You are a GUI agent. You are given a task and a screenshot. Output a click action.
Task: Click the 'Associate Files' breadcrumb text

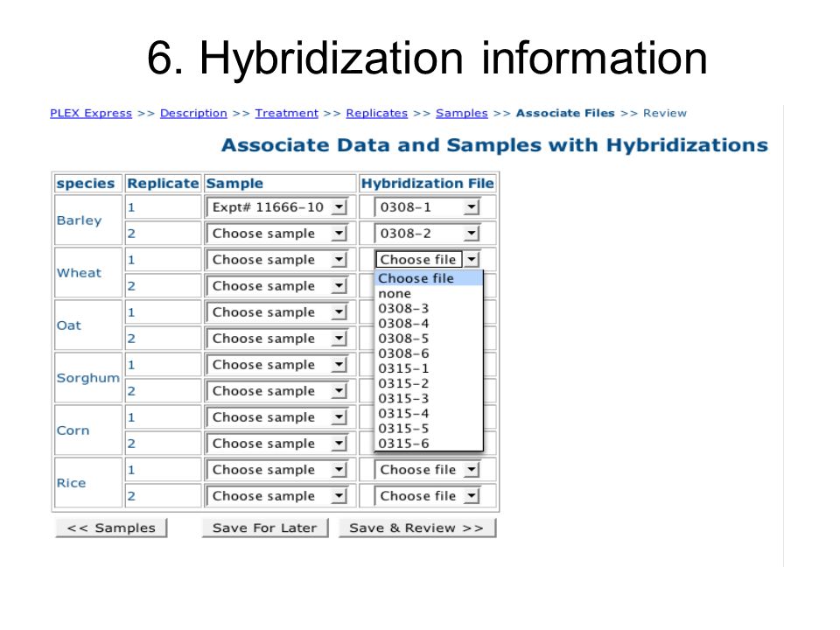click(x=565, y=114)
